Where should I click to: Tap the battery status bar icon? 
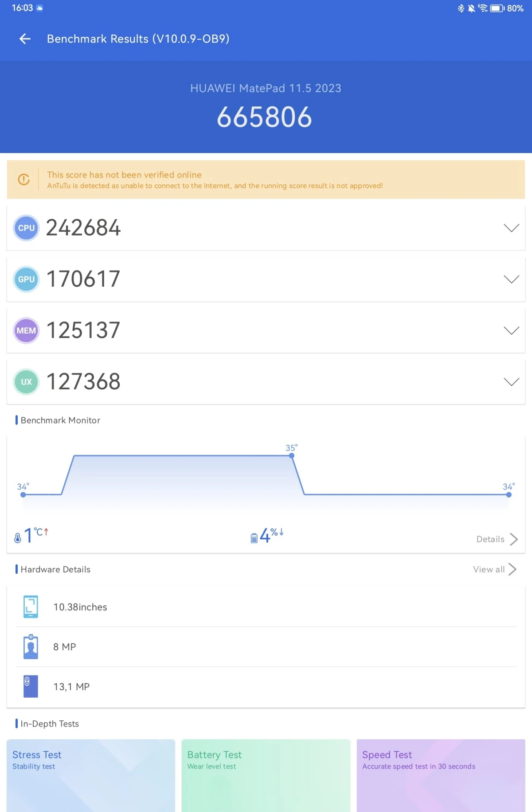[x=497, y=8]
